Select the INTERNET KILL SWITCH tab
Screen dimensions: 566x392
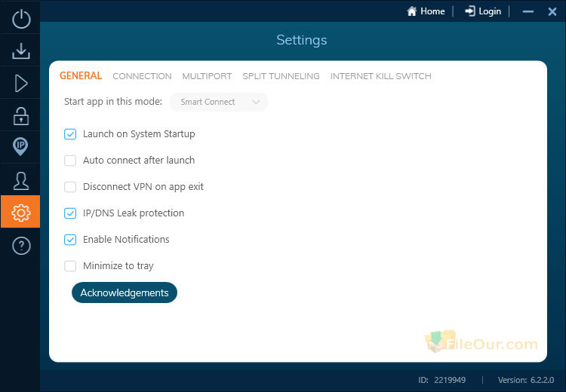(x=381, y=76)
